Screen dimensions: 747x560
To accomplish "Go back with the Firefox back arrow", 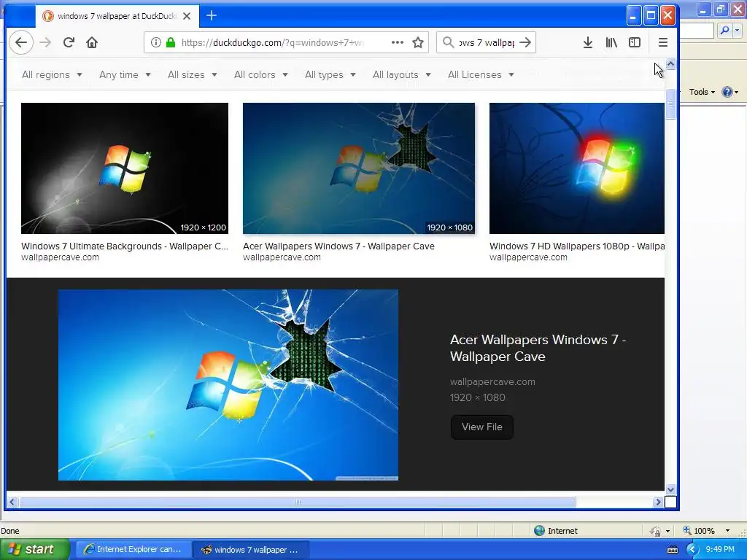I will pyautogui.click(x=21, y=42).
